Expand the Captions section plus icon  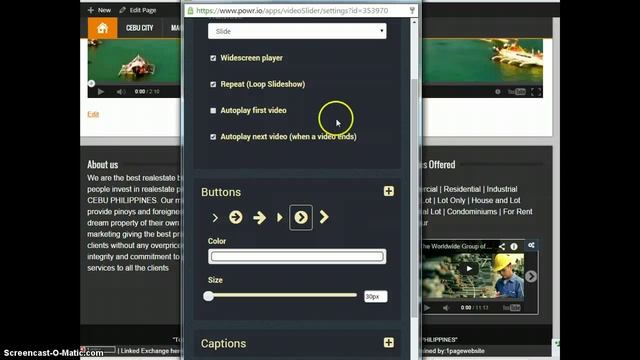coord(389,342)
